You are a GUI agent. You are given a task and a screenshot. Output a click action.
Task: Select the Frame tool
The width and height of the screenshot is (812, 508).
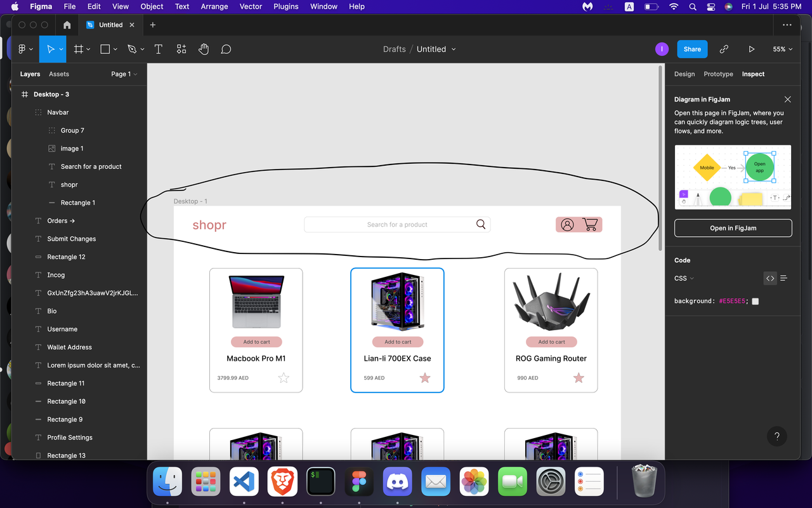[x=79, y=49]
